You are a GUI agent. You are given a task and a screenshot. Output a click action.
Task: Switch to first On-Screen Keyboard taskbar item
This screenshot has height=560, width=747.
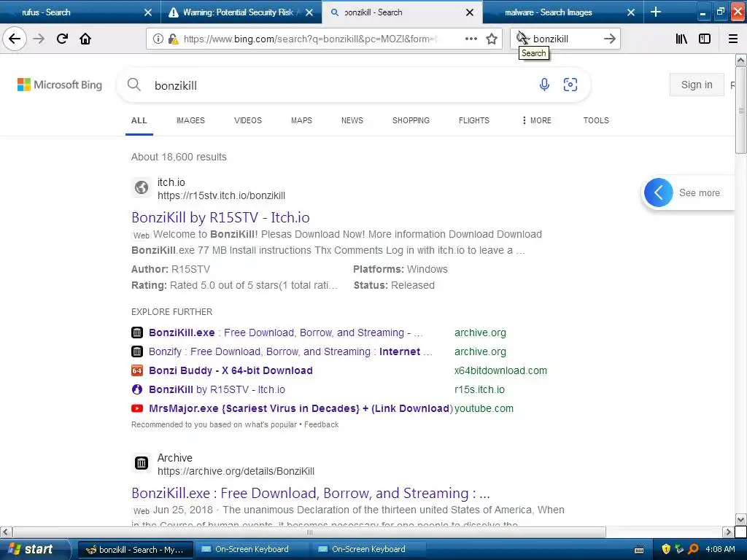(x=252, y=549)
